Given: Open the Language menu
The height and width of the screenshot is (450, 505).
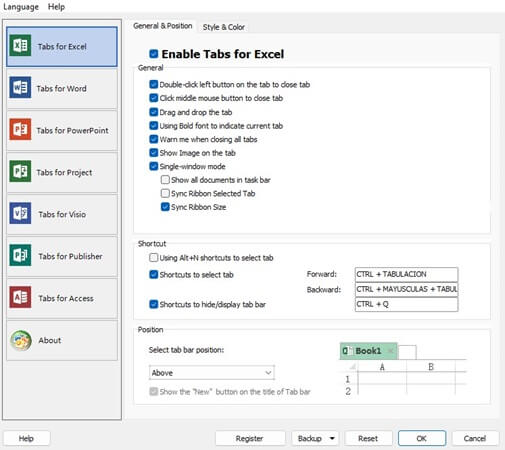Looking at the screenshot, I should coord(21,7).
